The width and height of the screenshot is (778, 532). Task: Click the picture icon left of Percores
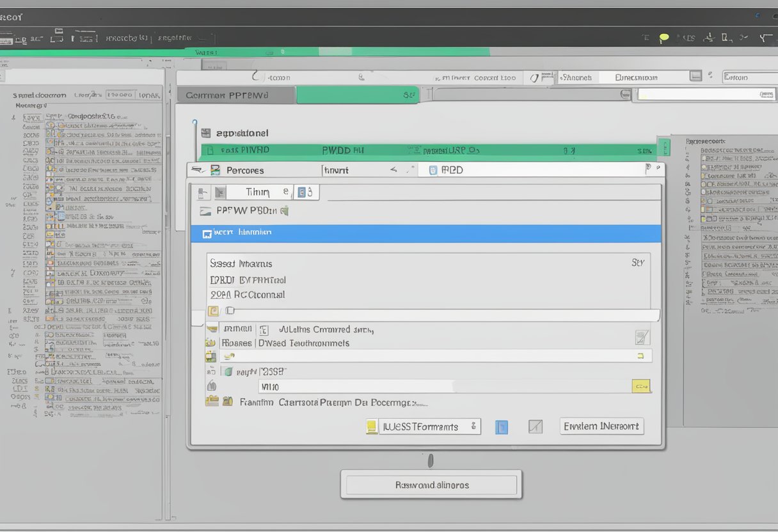215,170
